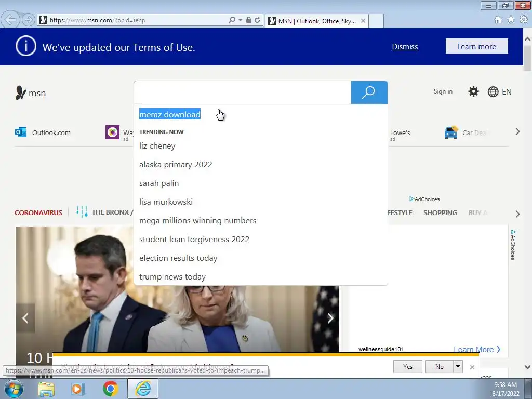
Task: Open MSN settings gear icon
Action: click(x=473, y=91)
